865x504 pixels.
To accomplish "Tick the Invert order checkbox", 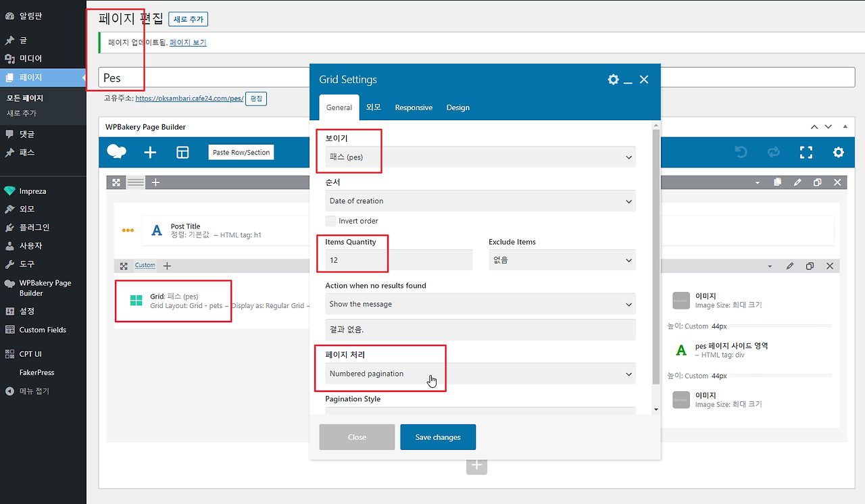I will point(330,221).
